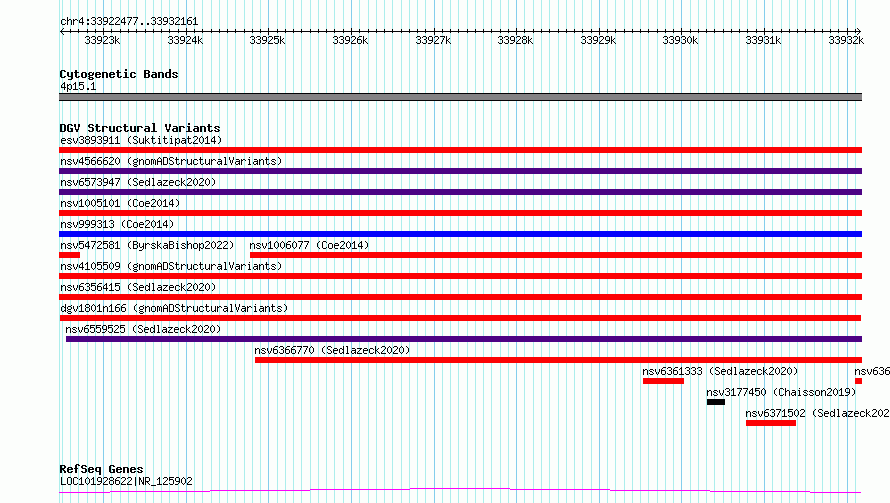Select the purple nsv6573947 variant bar
890x503 pixels.
(x=460, y=192)
